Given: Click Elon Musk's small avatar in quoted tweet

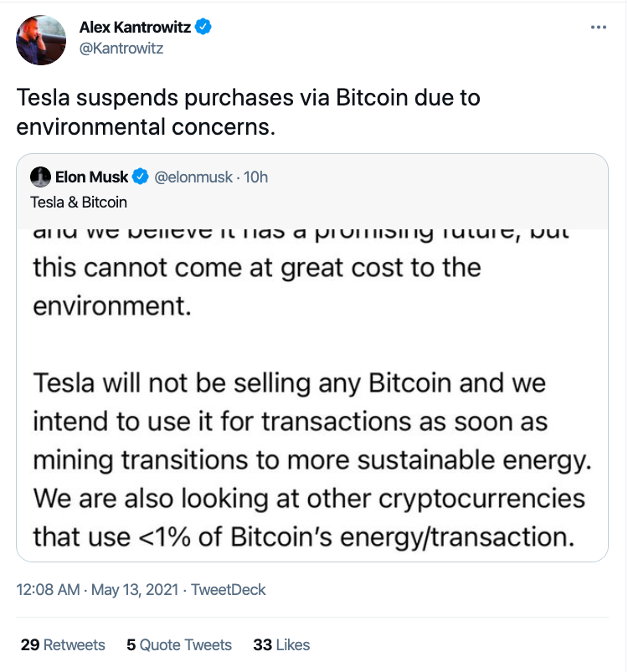Looking at the screenshot, I should tap(40, 177).
